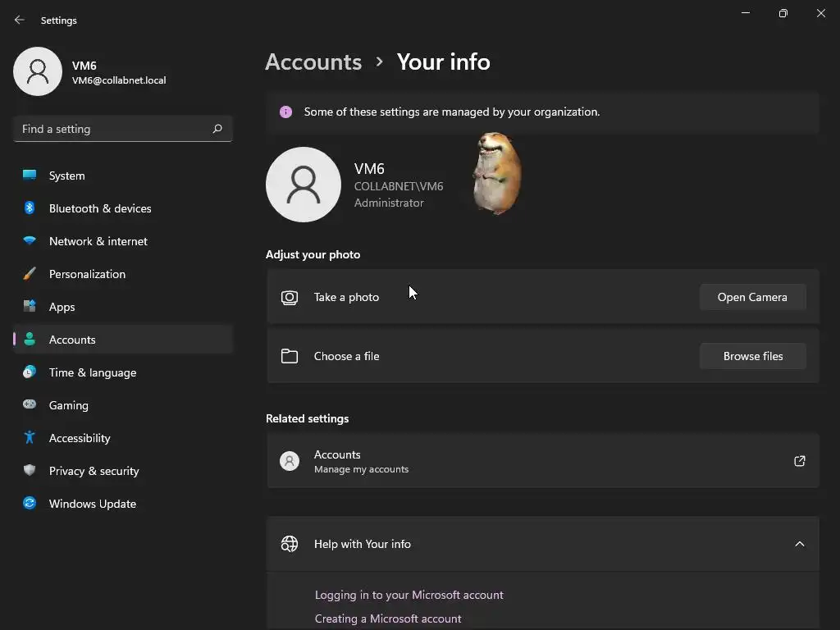Click the globe icon beside Help with Your info
The width and height of the screenshot is (840, 630).
pyautogui.click(x=290, y=545)
